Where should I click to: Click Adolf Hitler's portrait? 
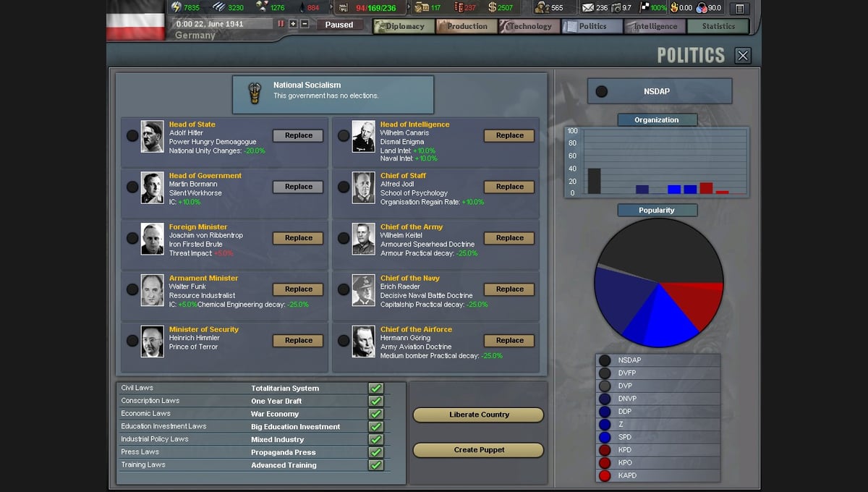[153, 136]
